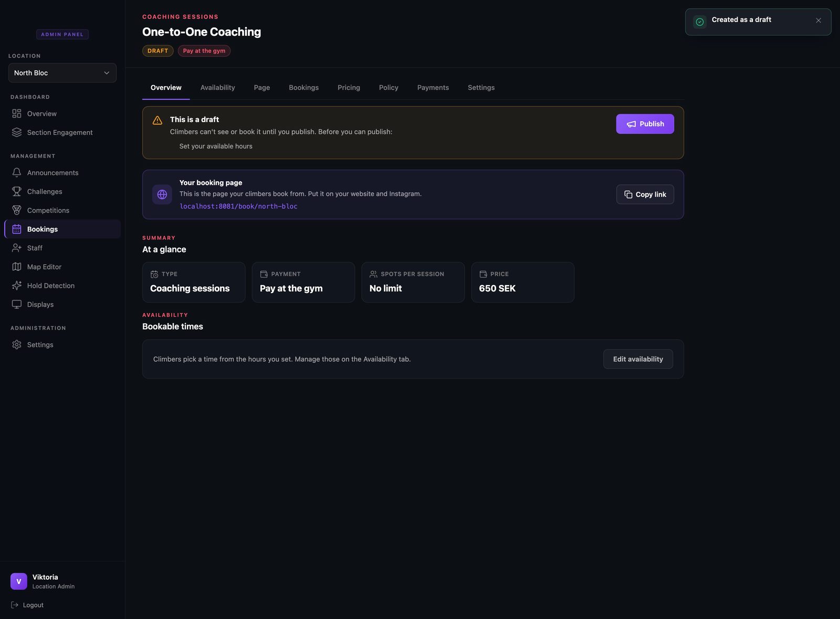Copy the booking page link
Image resolution: width=840 pixels, height=619 pixels.
tap(645, 194)
